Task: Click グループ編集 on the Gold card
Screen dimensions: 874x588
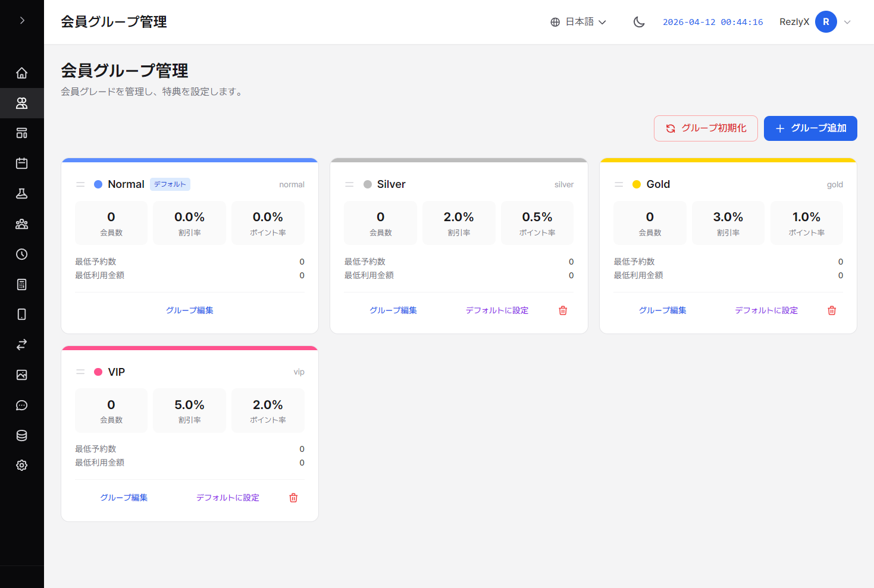Action: point(663,310)
